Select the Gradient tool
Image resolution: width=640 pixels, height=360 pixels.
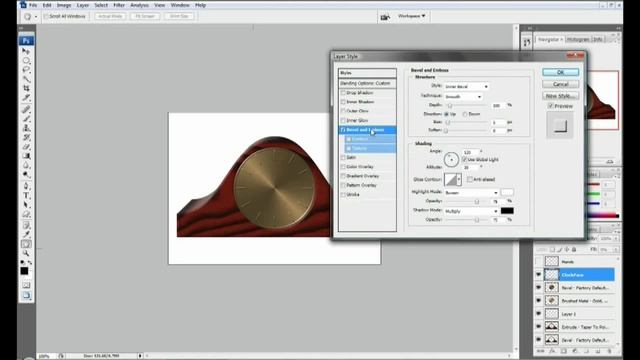point(26,156)
